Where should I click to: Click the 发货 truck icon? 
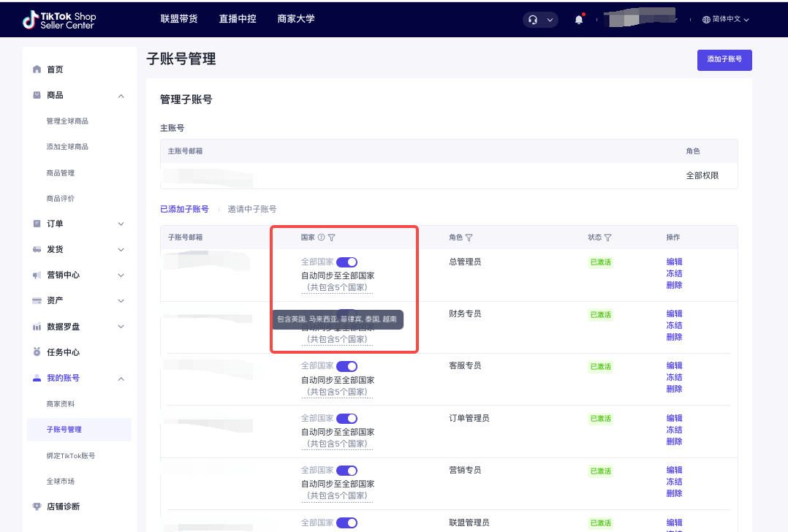pyautogui.click(x=37, y=249)
